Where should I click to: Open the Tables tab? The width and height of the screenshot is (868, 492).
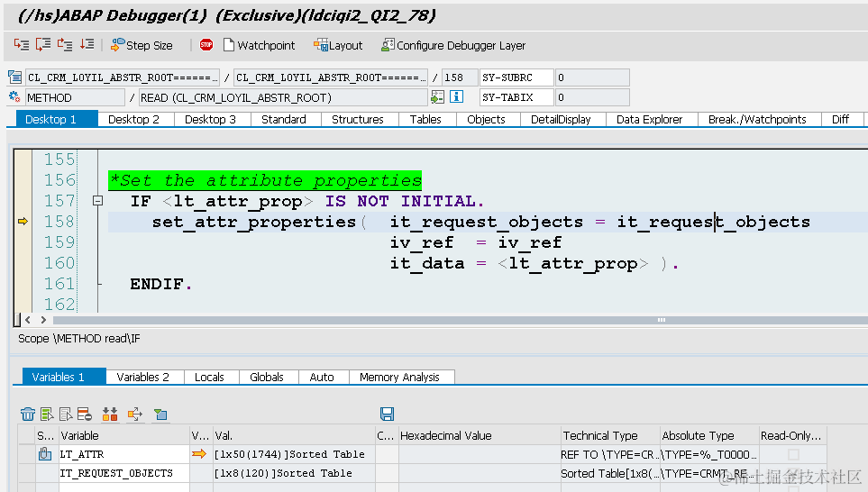[425, 120]
